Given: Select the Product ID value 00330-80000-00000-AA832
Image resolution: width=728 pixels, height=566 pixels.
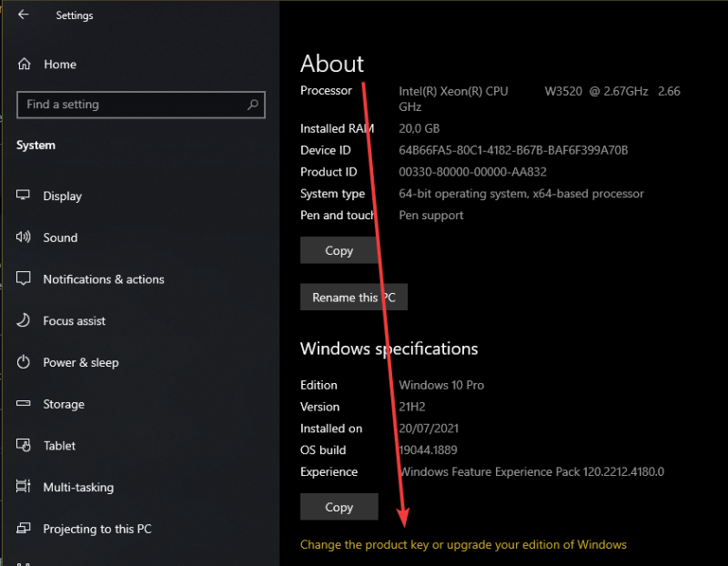Looking at the screenshot, I should pyautogui.click(x=472, y=172).
